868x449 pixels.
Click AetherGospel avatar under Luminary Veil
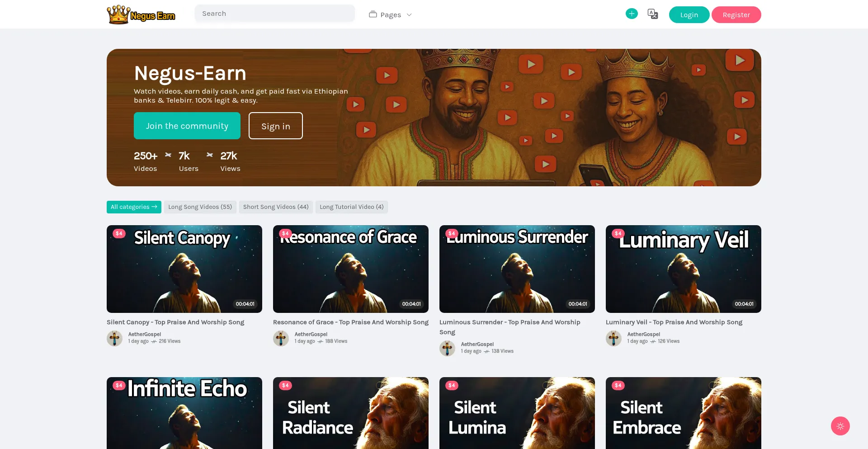(x=614, y=338)
